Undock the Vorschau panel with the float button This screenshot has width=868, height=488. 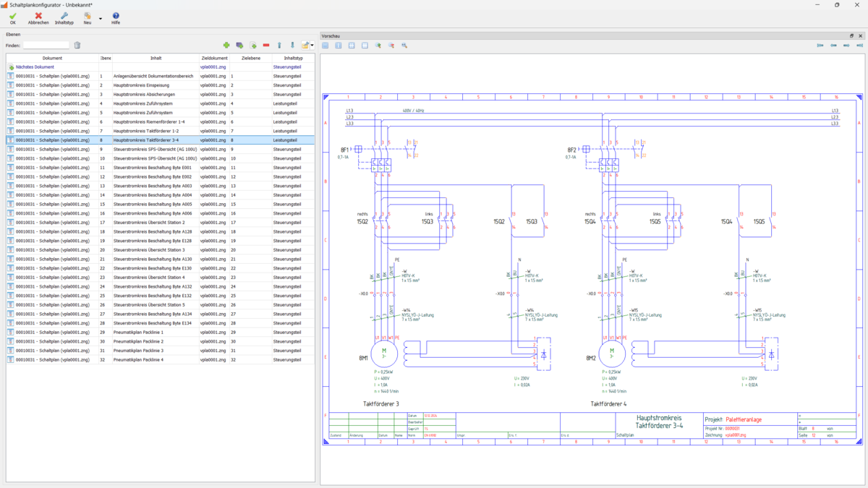(x=851, y=35)
